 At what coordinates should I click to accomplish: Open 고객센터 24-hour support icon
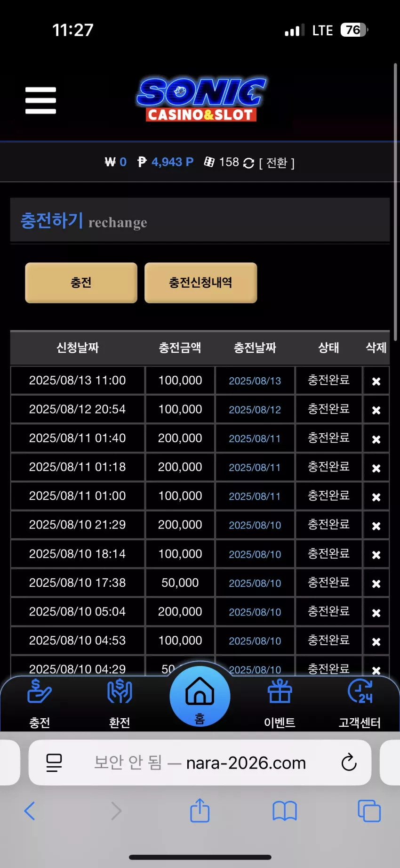click(360, 703)
